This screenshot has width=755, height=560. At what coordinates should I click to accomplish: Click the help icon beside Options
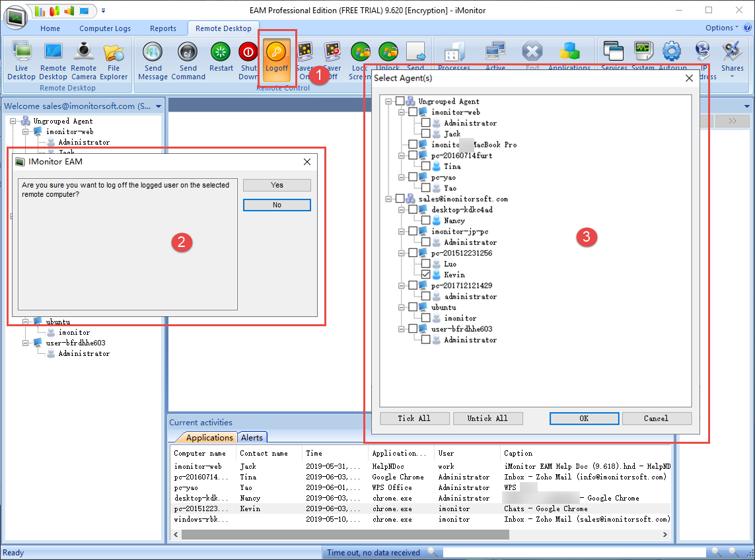pos(747,28)
